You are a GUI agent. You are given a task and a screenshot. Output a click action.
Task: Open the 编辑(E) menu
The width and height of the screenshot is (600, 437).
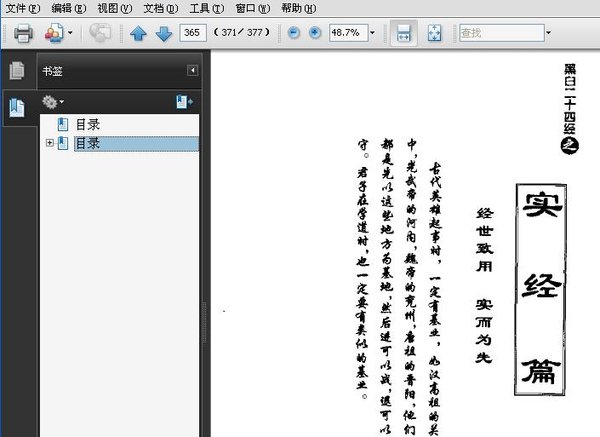[69, 8]
